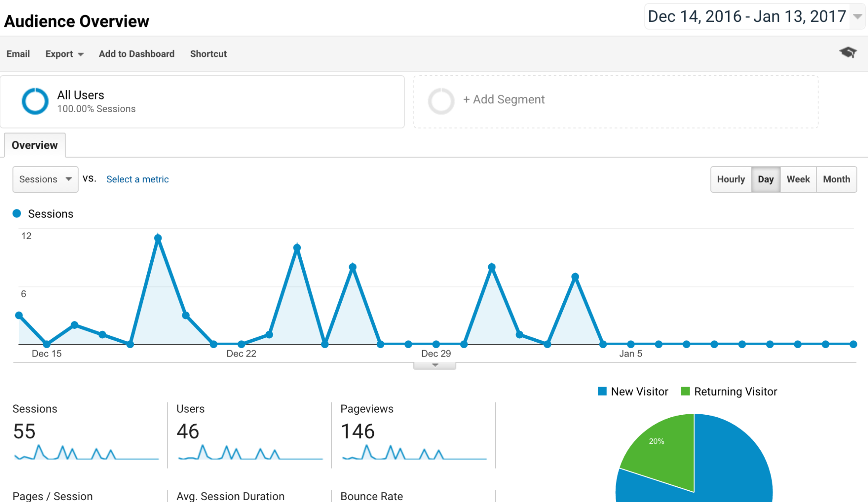Click the Overview tab

point(35,145)
